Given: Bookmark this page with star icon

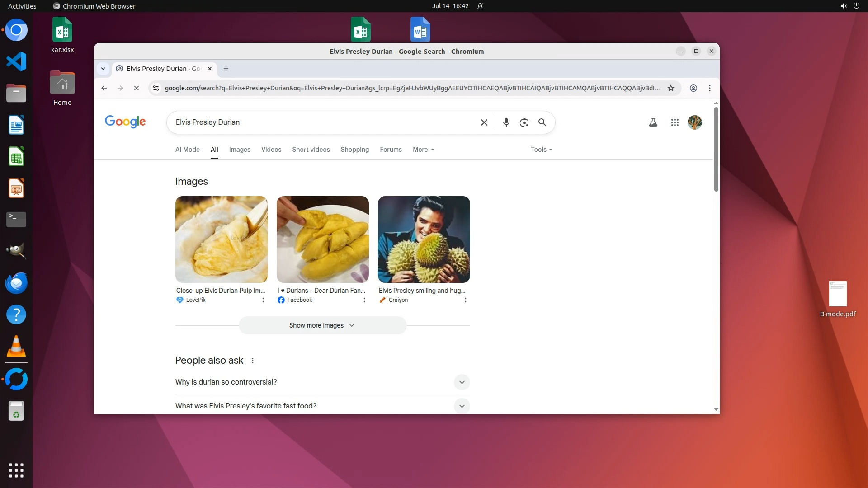Looking at the screenshot, I should [x=671, y=88].
